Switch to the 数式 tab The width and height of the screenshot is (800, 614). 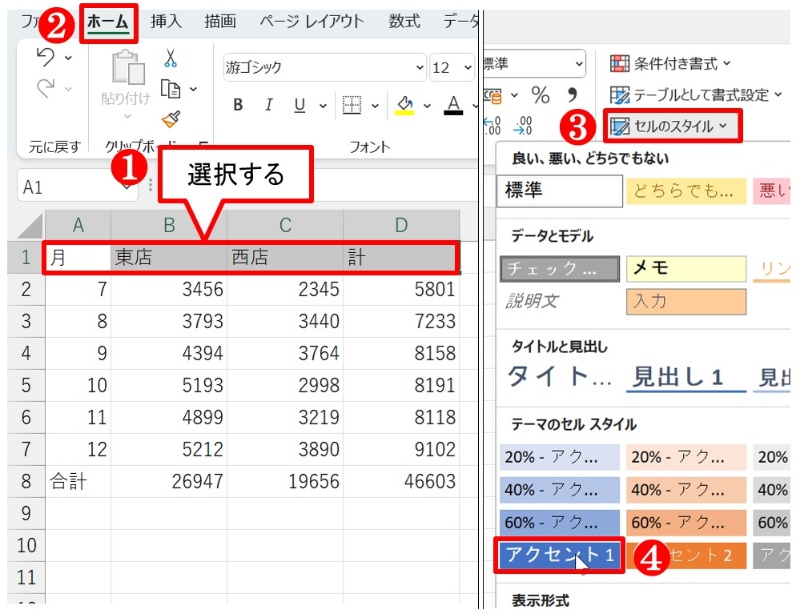(x=404, y=21)
